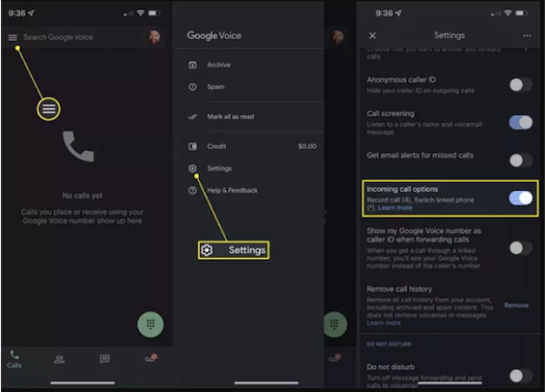Open Help & Feedback menu entry
This screenshot has width=545, height=392.
point(232,190)
